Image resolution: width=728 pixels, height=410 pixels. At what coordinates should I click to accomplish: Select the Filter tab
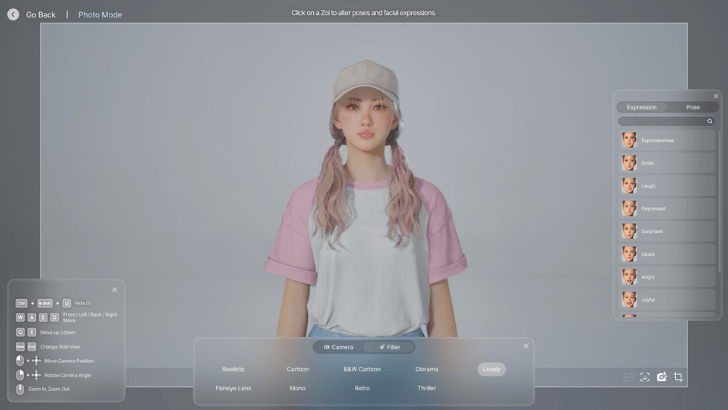[389, 347]
